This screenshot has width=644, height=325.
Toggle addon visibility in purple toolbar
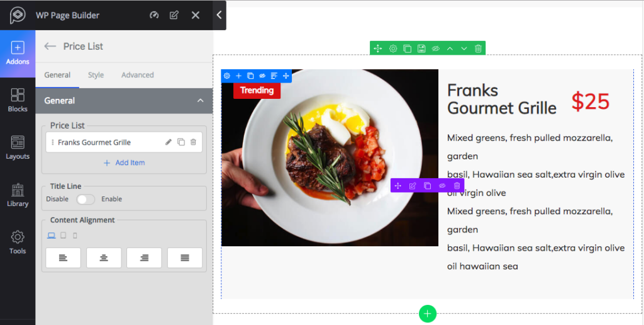442,186
